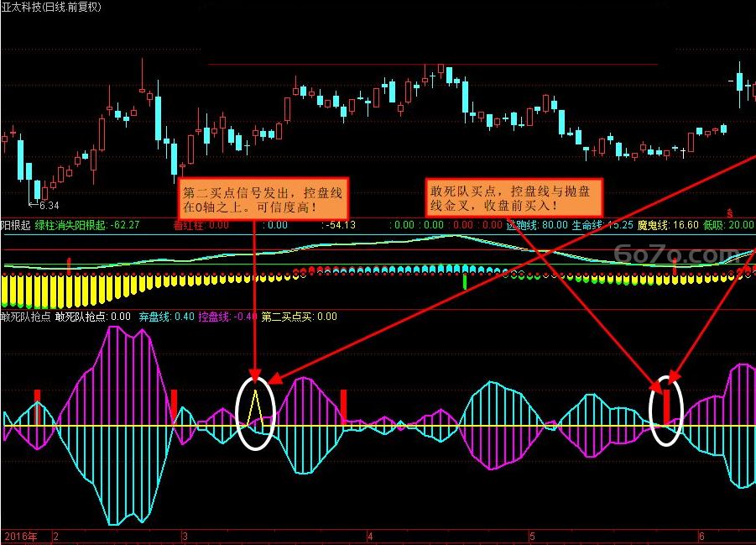756x545 pixels.
Task: Click the 弃盘线 0.40 legend label
Action: (167, 317)
